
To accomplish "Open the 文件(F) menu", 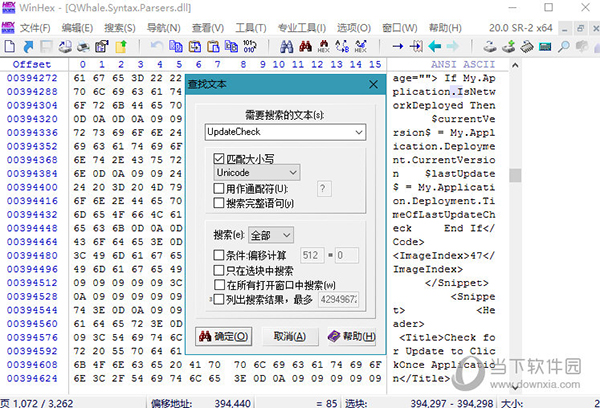I will 35,28.
